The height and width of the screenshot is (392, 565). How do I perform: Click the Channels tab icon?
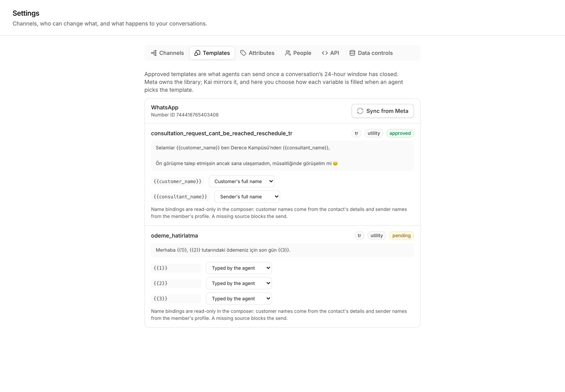(154, 53)
